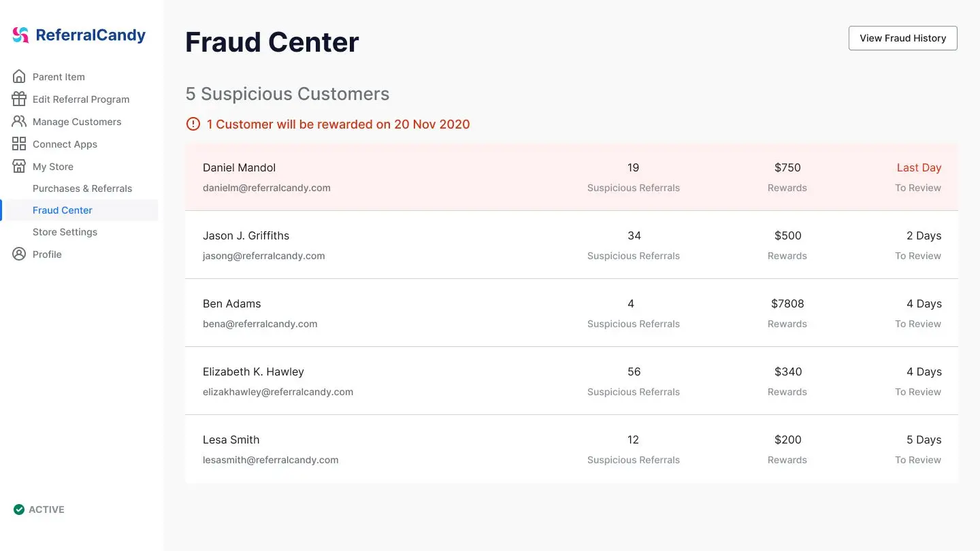Click the grid icon for Connect Apps
Screen dimensions: 980x551
tap(19, 144)
